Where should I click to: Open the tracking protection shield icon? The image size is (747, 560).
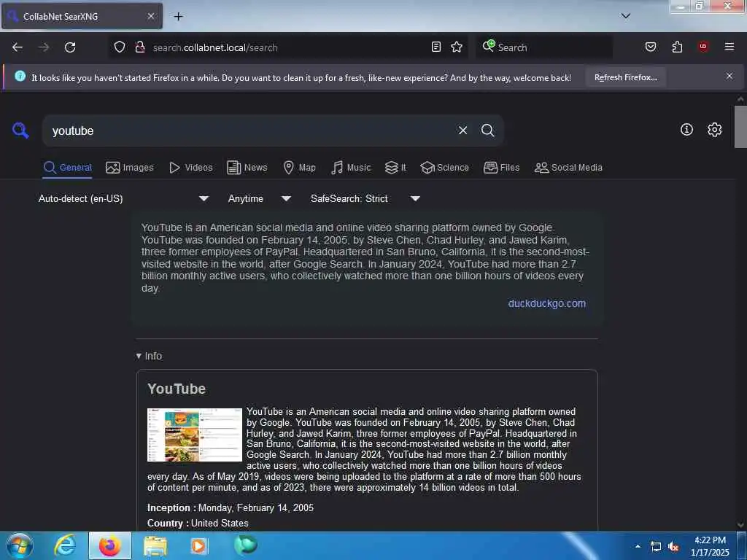click(x=120, y=47)
